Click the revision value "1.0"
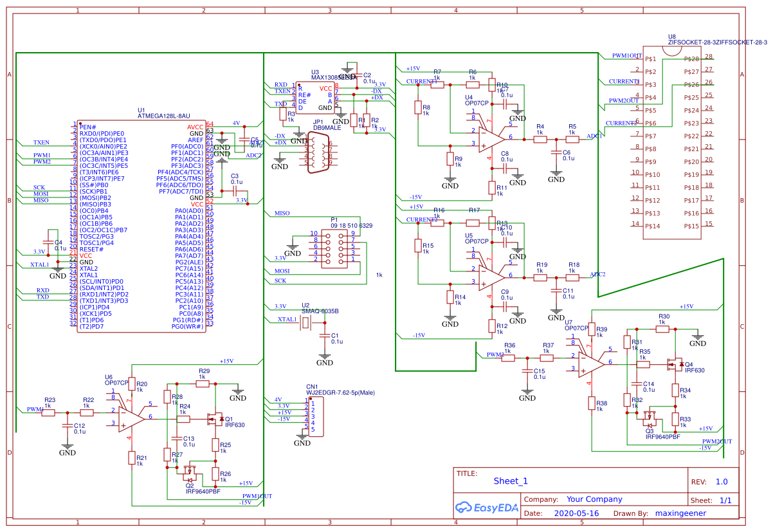This screenshot has width=773, height=532. [722, 482]
